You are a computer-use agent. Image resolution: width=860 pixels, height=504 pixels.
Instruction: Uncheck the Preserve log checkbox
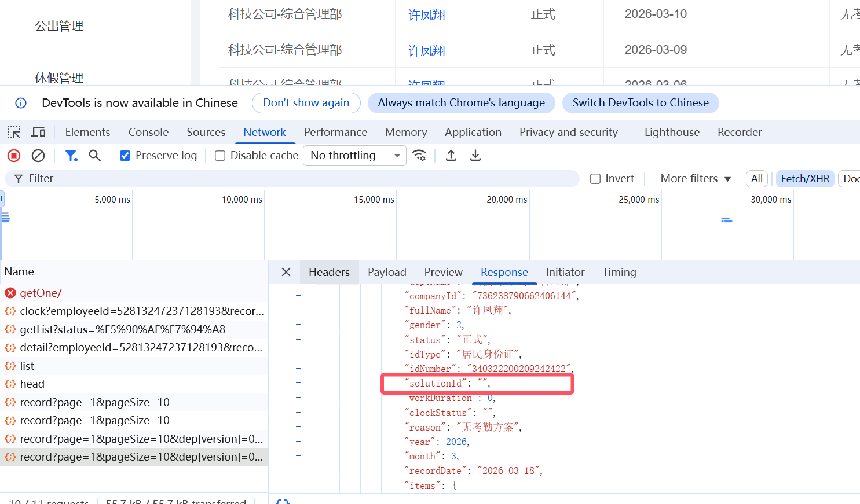coord(125,156)
